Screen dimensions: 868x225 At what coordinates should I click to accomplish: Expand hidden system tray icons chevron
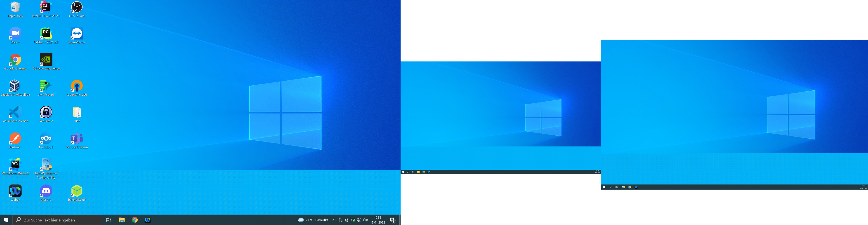coord(334,220)
